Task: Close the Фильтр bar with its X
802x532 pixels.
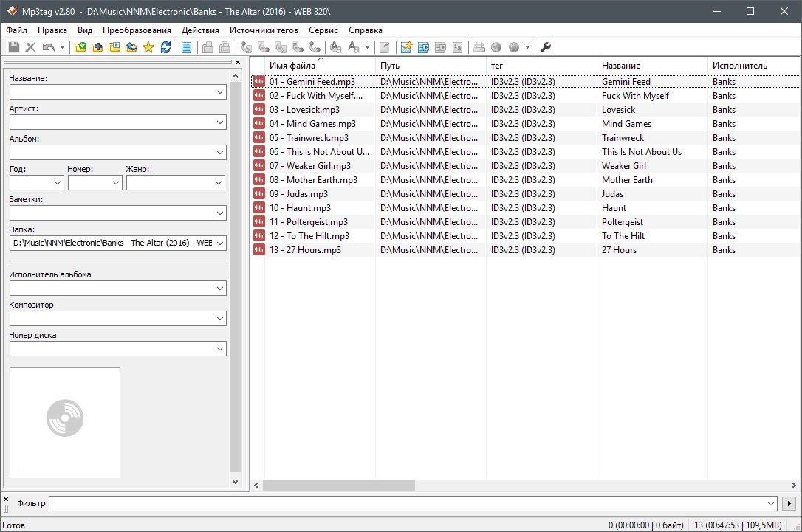Action: click(x=6, y=500)
